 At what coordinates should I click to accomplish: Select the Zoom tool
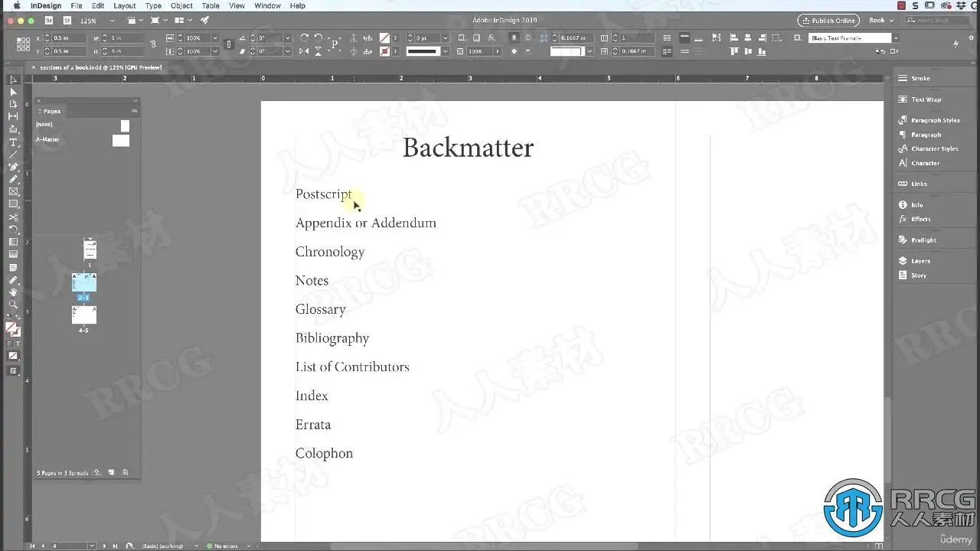click(x=13, y=305)
